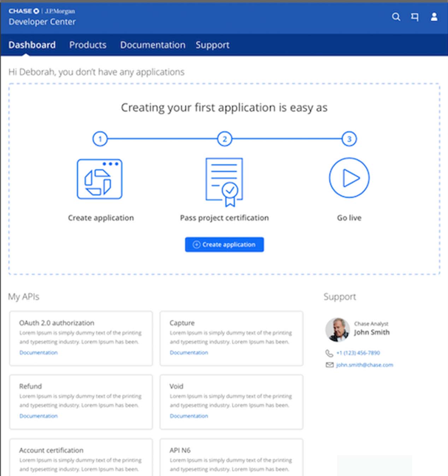Click the Go live play icon
The image size is (448, 476).
click(349, 178)
